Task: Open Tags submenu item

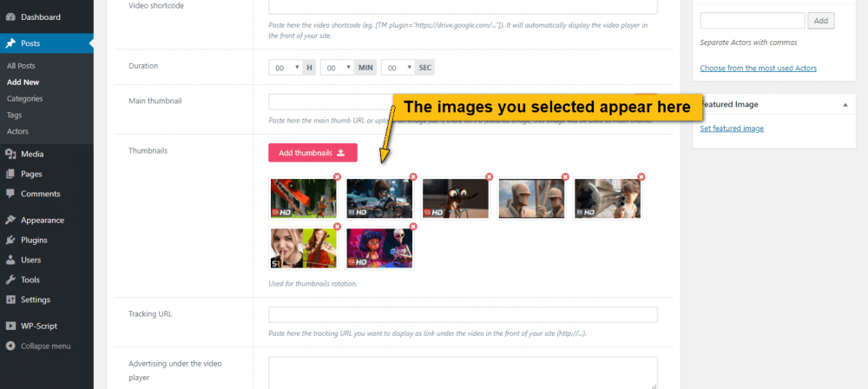Action: point(15,115)
